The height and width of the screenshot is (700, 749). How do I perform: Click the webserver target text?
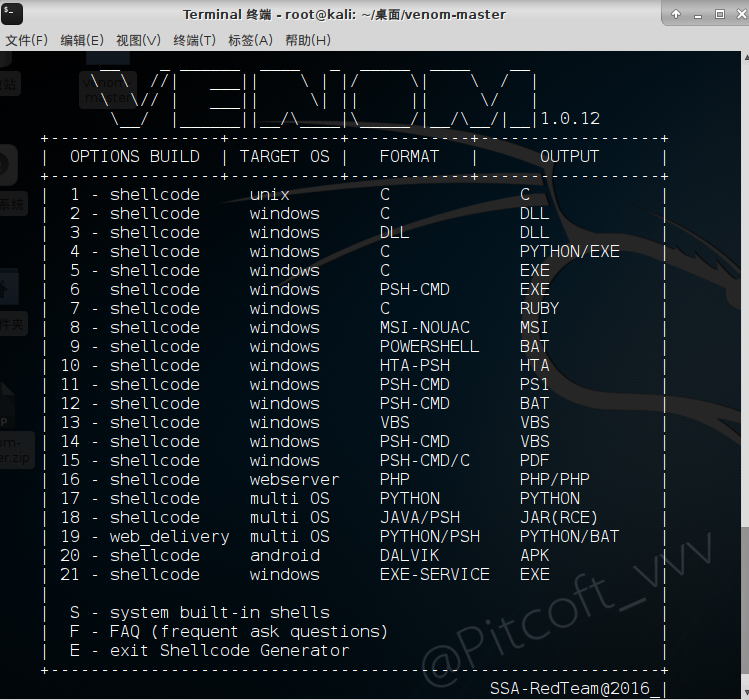point(294,480)
